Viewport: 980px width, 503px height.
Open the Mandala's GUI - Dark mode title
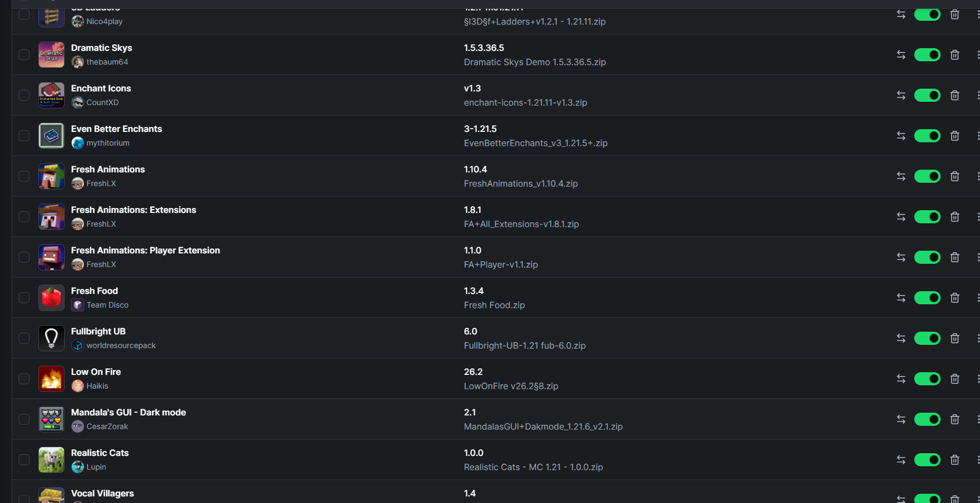coord(129,412)
